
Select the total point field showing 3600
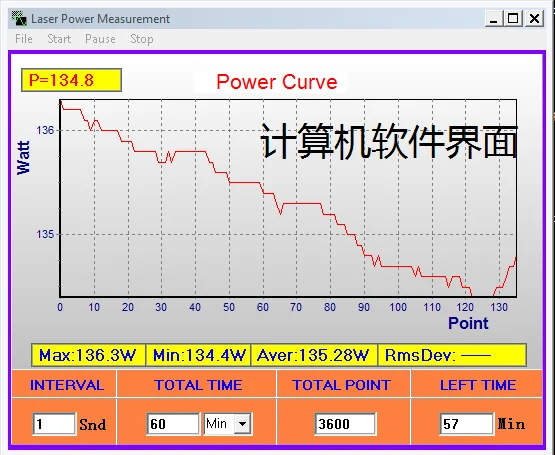345,424
